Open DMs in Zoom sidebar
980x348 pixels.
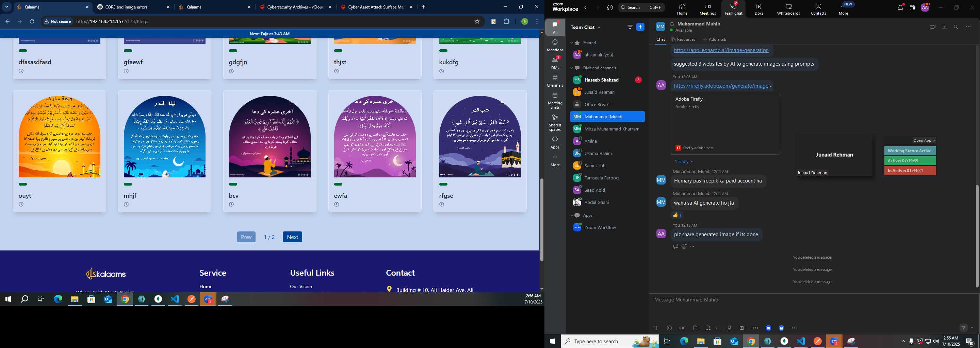click(x=555, y=63)
